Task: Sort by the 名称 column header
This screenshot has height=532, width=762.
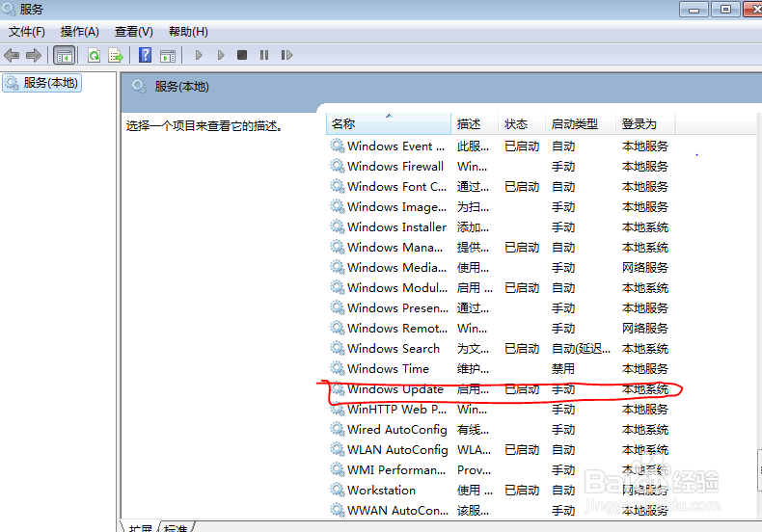Action: tap(389, 123)
